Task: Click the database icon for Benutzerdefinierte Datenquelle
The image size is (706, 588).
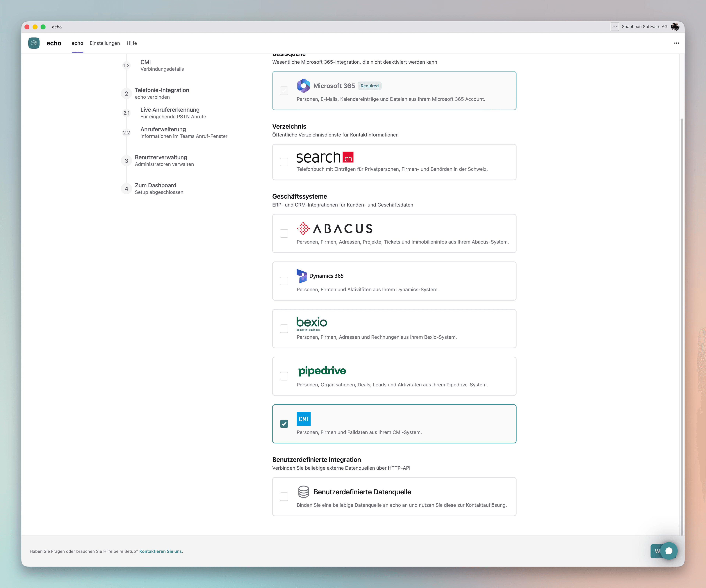Action: click(x=304, y=491)
